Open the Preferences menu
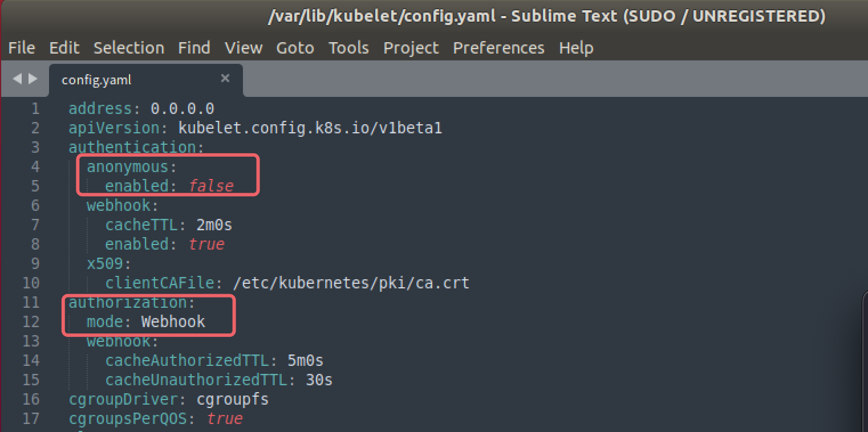The height and width of the screenshot is (432, 868). point(499,48)
